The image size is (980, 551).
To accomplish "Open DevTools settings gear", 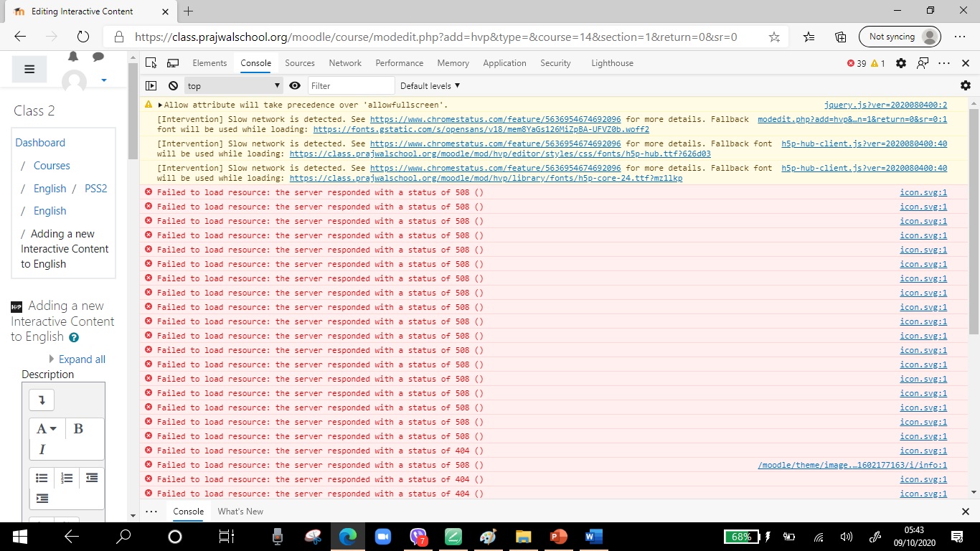I will (901, 63).
